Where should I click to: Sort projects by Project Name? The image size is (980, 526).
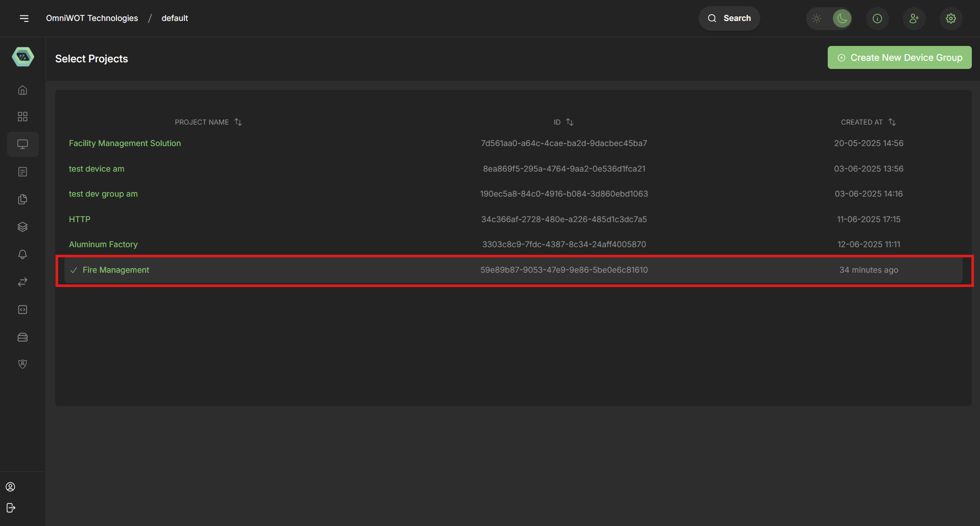[238, 122]
